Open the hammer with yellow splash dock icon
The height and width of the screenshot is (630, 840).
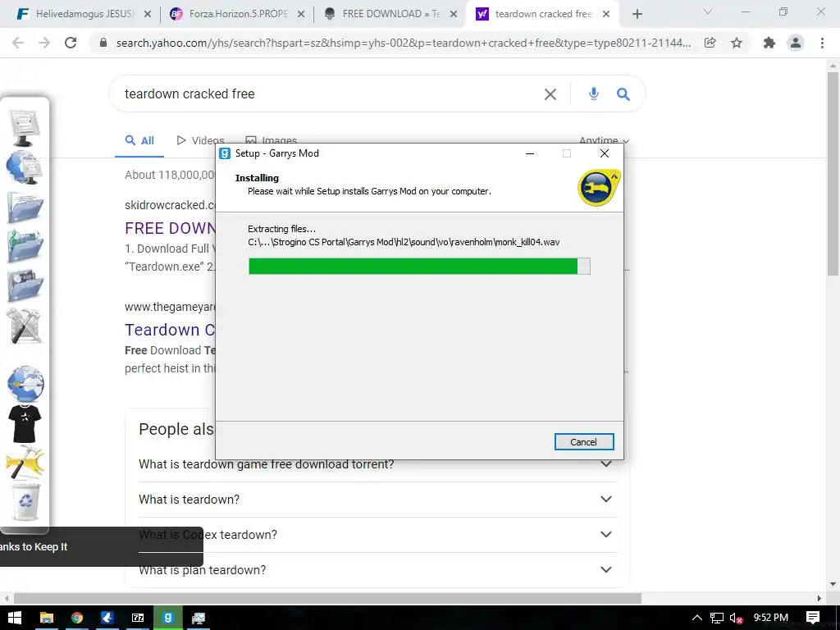coord(25,462)
